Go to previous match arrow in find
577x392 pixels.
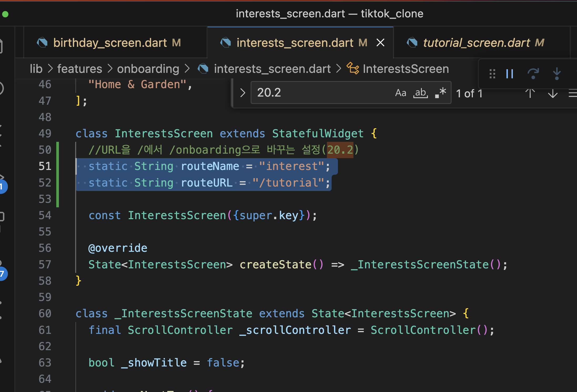click(530, 93)
